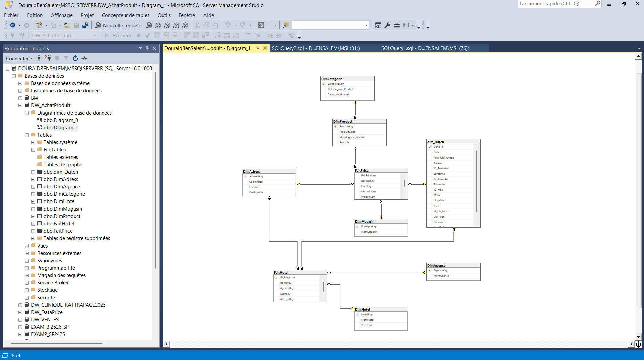Expand the dbo.DimAdress table node
This screenshot has width=644, height=360.
[33, 179]
